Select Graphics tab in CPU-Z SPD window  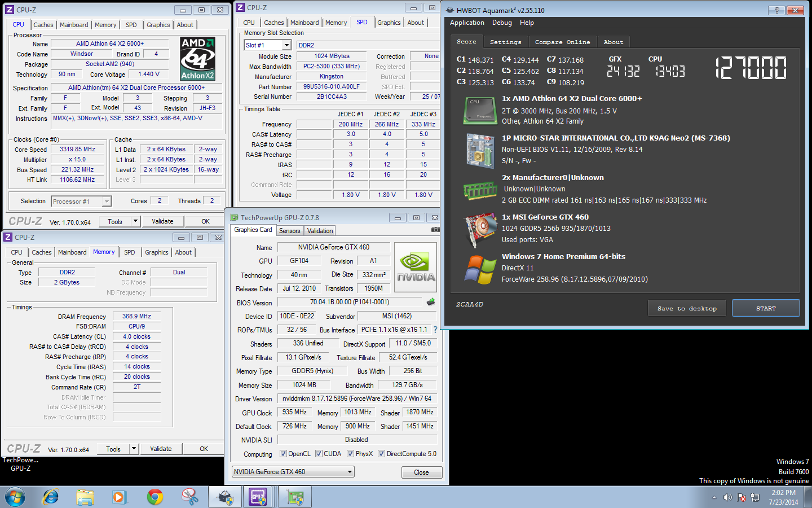[x=389, y=23]
